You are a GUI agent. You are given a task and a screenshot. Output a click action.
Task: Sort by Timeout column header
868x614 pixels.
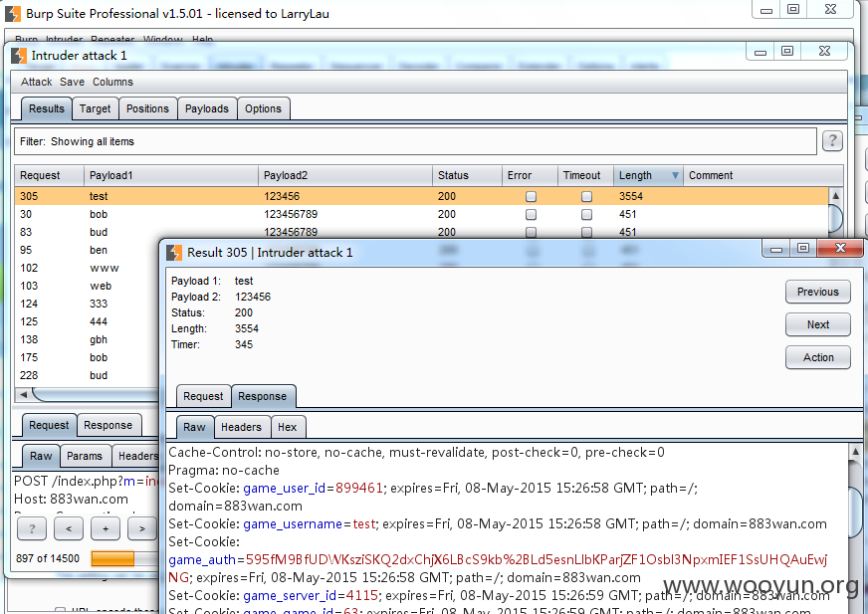pos(585,175)
